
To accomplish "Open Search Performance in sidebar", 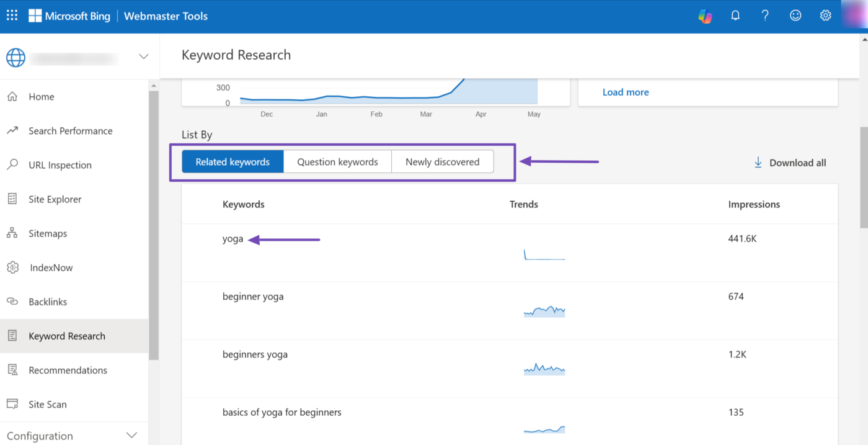I will (x=70, y=131).
